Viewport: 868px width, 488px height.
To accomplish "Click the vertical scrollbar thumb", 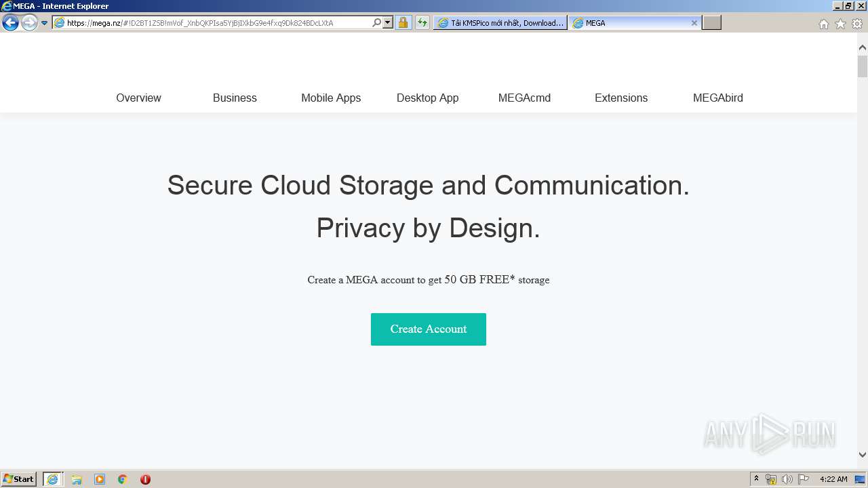I will pyautogui.click(x=863, y=66).
